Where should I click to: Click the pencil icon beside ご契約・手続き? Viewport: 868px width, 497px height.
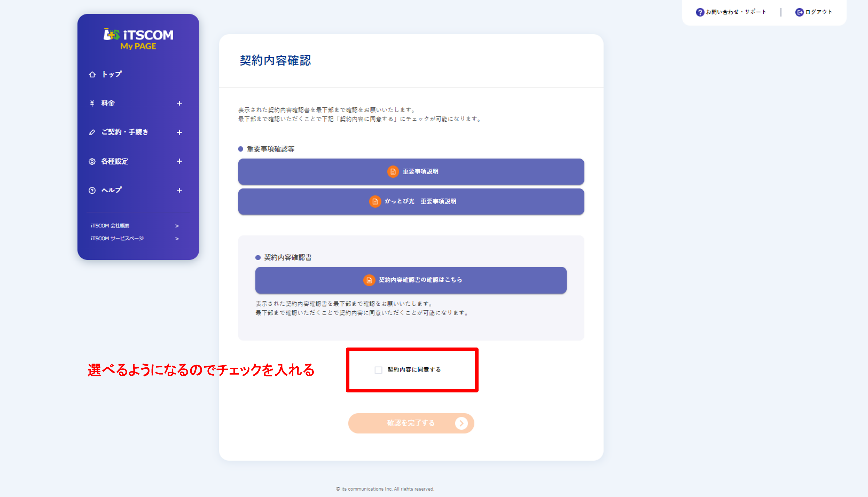[x=92, y=132]
